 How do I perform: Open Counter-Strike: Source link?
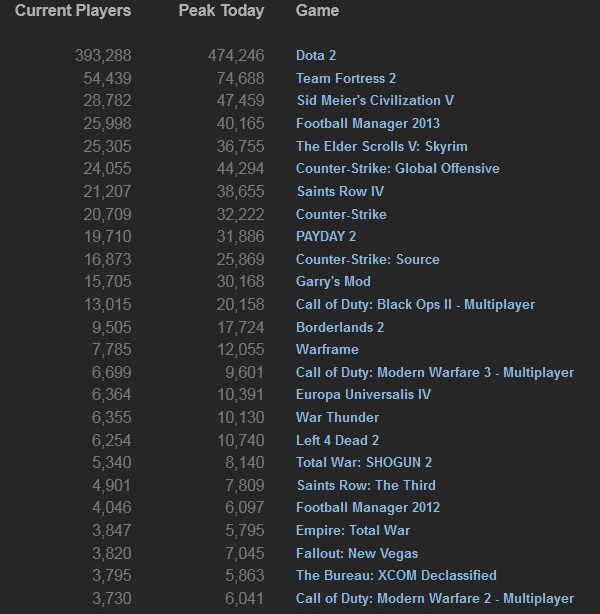367,259
